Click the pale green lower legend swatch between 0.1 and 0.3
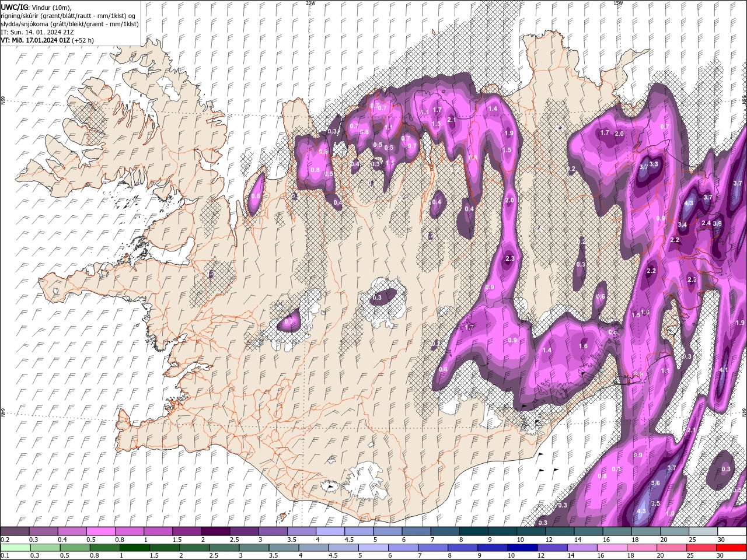This screenshot has width=747, height=560. (16, 548)
